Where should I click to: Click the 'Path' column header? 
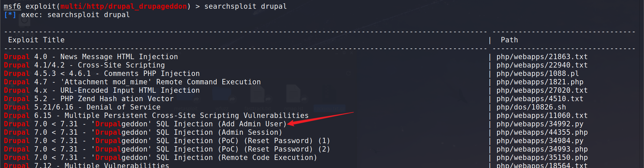(x=509, y=40)
